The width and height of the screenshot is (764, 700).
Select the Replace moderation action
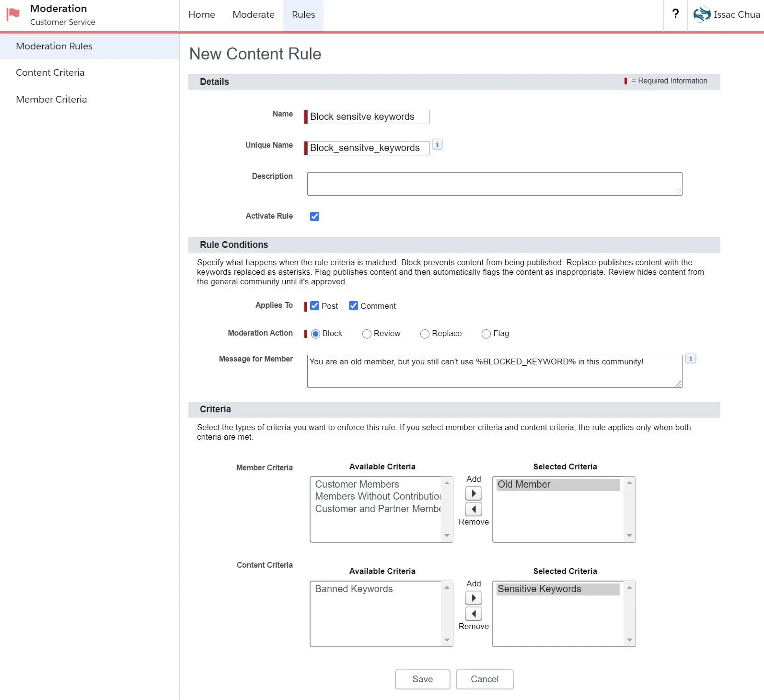point(425,334)
